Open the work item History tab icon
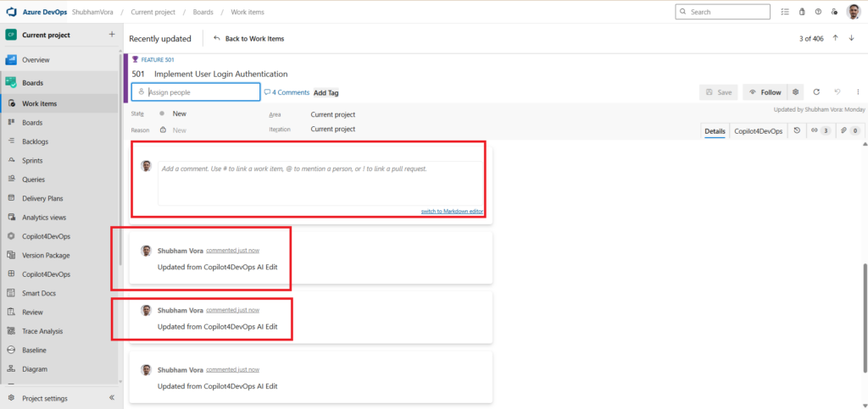This screenshot has height=409, width=868. tap(796, 131)
